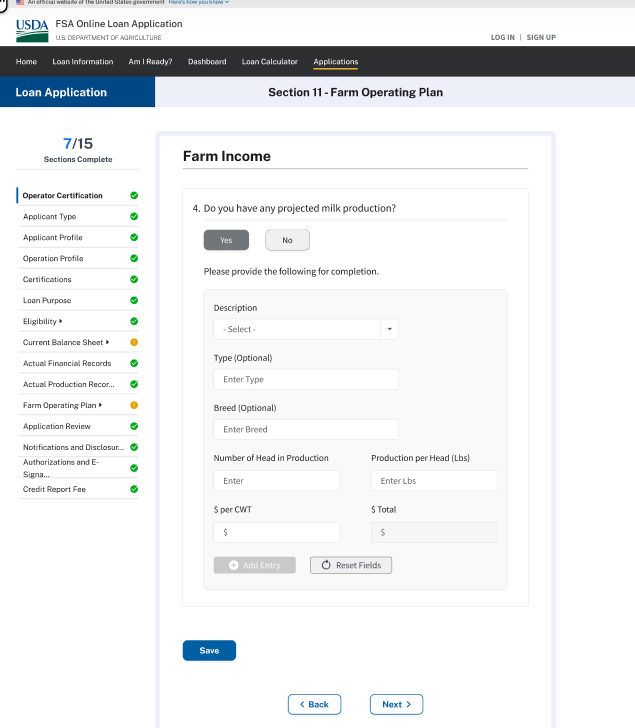Viewport: 635px width, 728px height.
Task: Go to Dashboard in navigation bar
Action: tap(207, 62)
